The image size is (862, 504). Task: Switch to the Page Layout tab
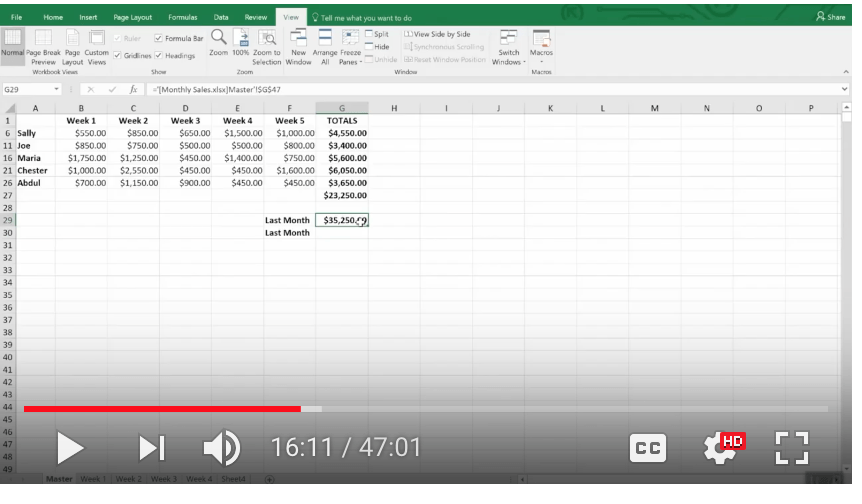pos(133,17)
